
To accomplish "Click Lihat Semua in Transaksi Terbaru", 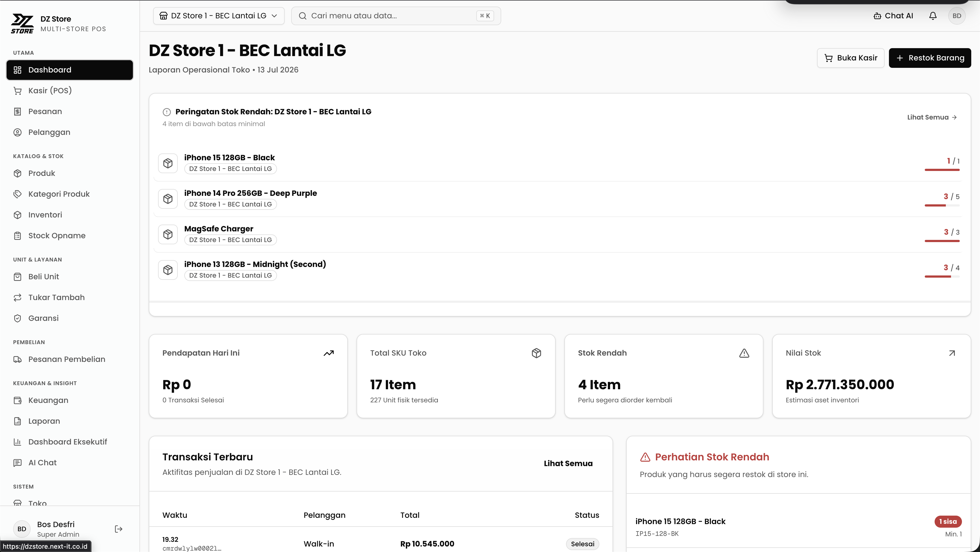I will coord(568,463).
